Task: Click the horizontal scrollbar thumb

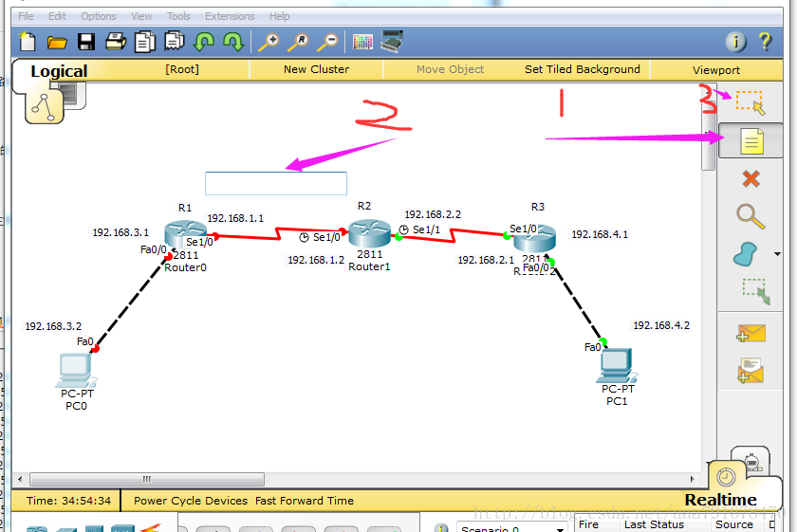Action: click(x=147, y=479)
